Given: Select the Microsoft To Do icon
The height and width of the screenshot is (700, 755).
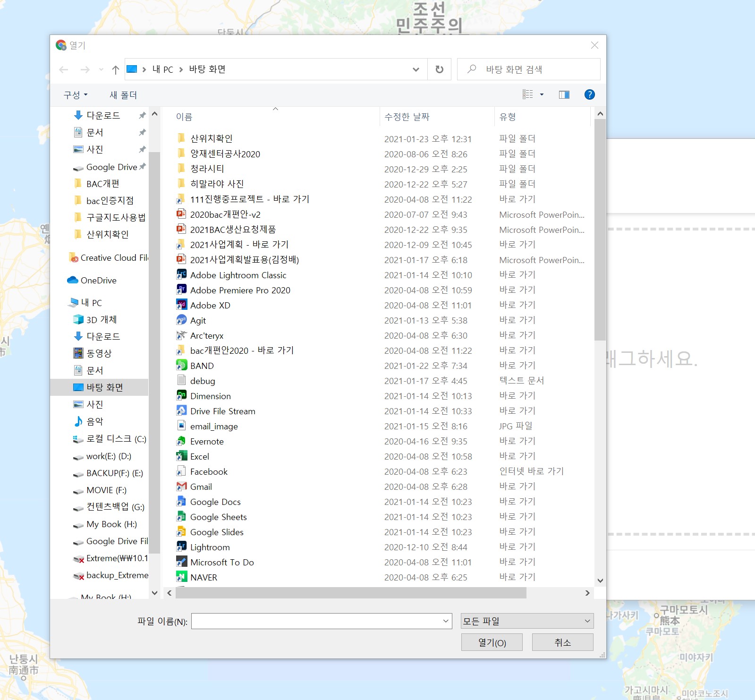Looking at the screenshot, I should pyautogui.click(x=181, y=562).
